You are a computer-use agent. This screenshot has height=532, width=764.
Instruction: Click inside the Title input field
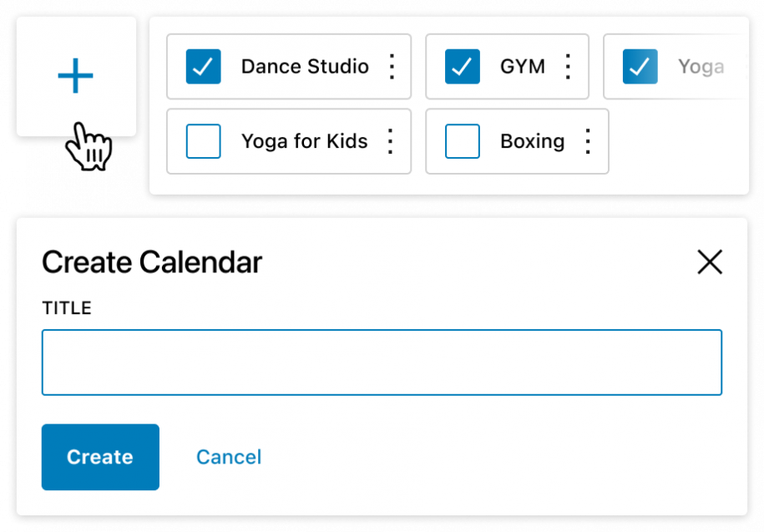[x=382, y=362]
